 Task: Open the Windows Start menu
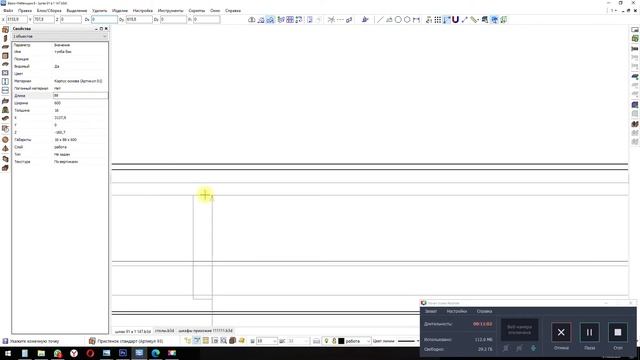8,353
